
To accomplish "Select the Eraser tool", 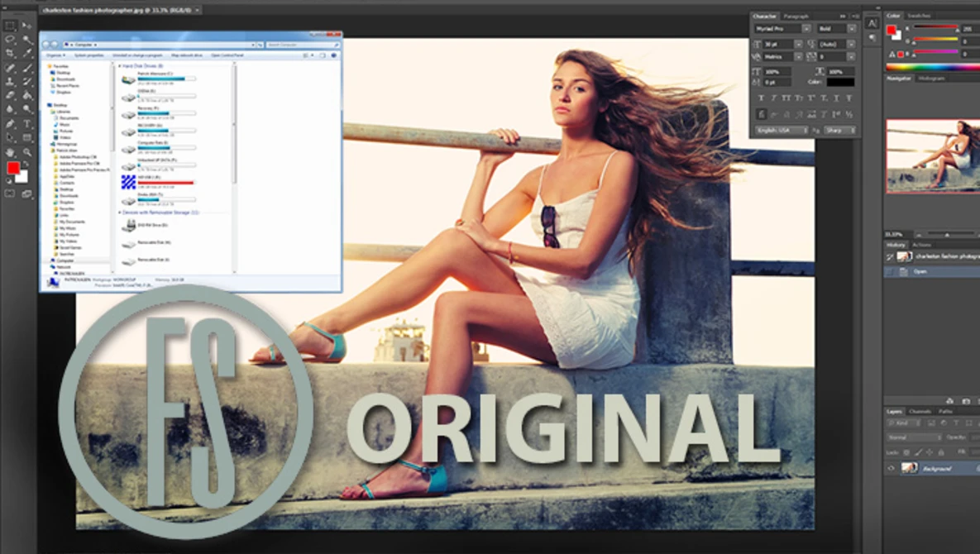I will 10,96.
